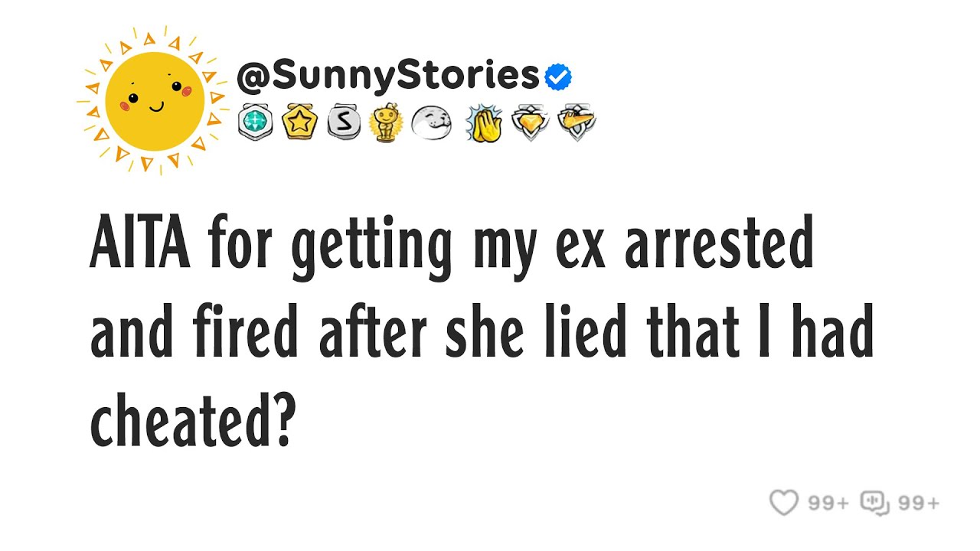
Task: Click the silver S award badge
Action: coord(342,122)
